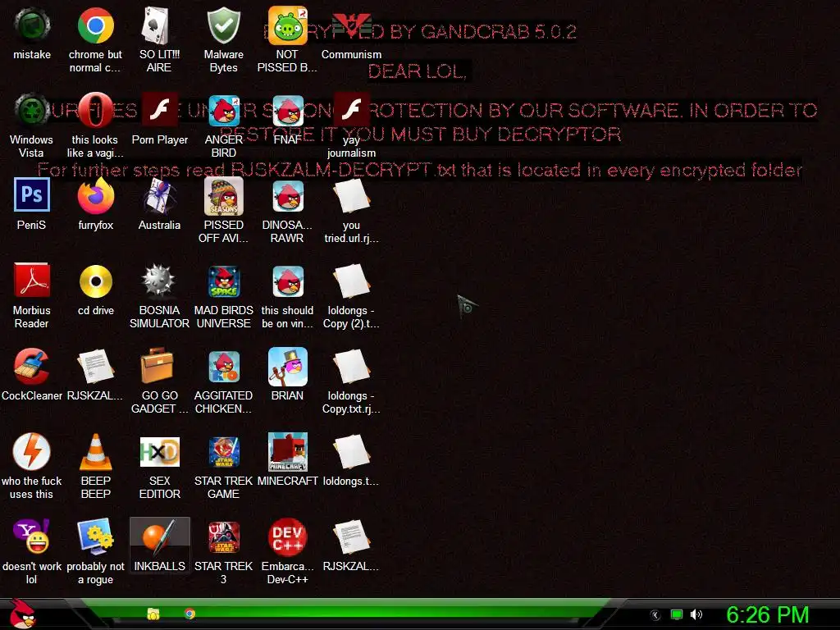The width and height of the screenshot is (840, 630).
Task: Open the 'AGGITATED CHICKEN...' Rio icon
Action: point(223,367)
